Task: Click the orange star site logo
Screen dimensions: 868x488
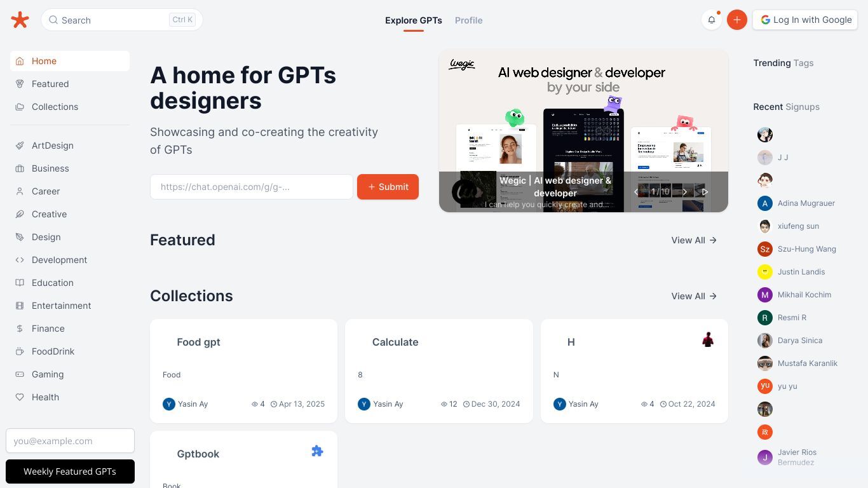Action: (20, 20)
